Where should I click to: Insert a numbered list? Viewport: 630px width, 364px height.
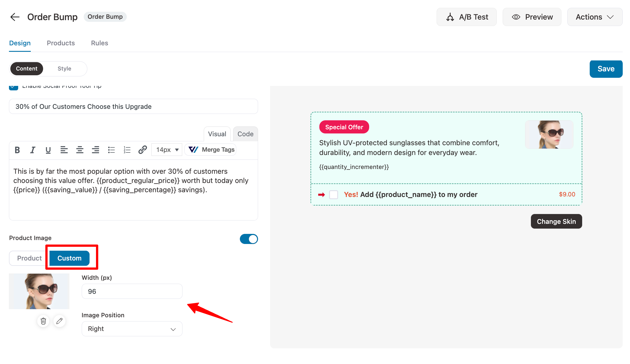(127, 150)
